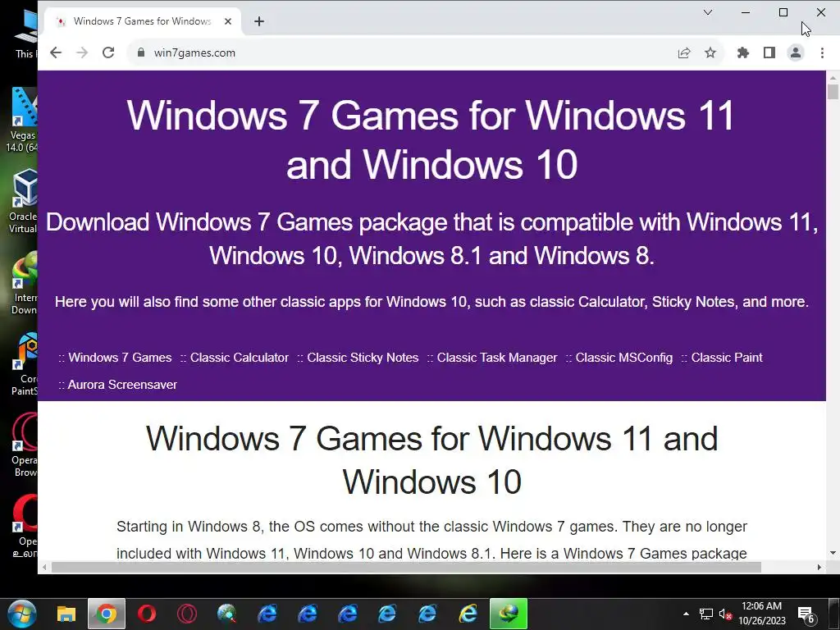Open the globe magnifier taskbar app
Image resolution: width=840 pixels, height=630 pixels.
227,614
